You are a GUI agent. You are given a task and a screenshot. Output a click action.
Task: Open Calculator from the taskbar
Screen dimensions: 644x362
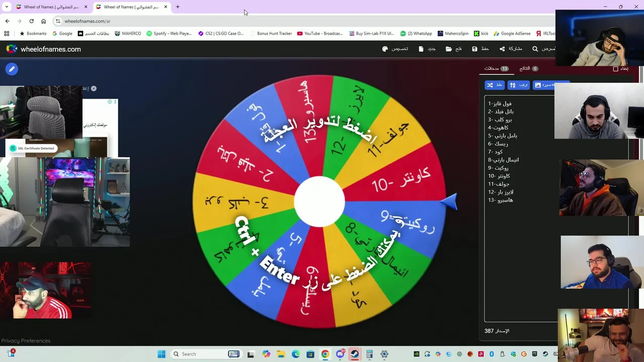point(369,354)
